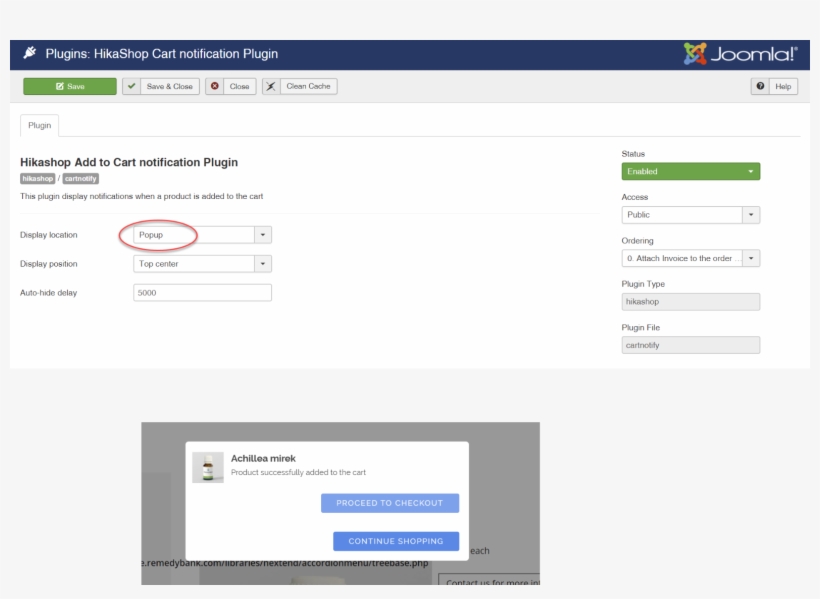Expand the Display position dropdown arrow

coord(263,264)
